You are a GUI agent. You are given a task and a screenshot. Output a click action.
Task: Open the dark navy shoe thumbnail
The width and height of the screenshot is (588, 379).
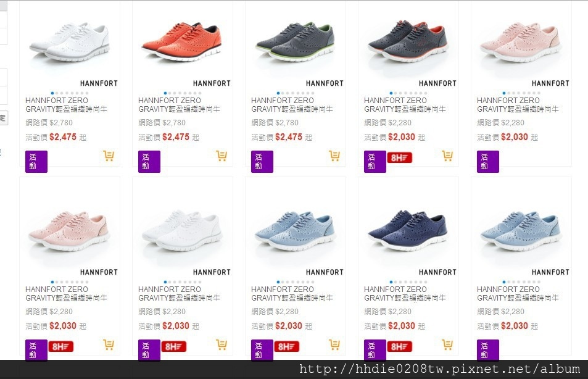point(408,230)
